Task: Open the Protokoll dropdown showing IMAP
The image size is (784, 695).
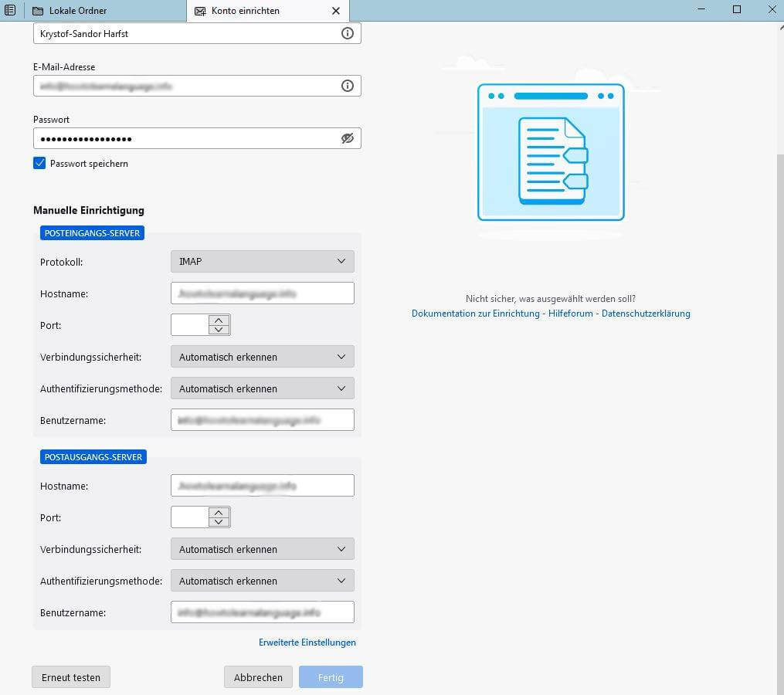Action: pyautogui.click(x=262, y=261)
